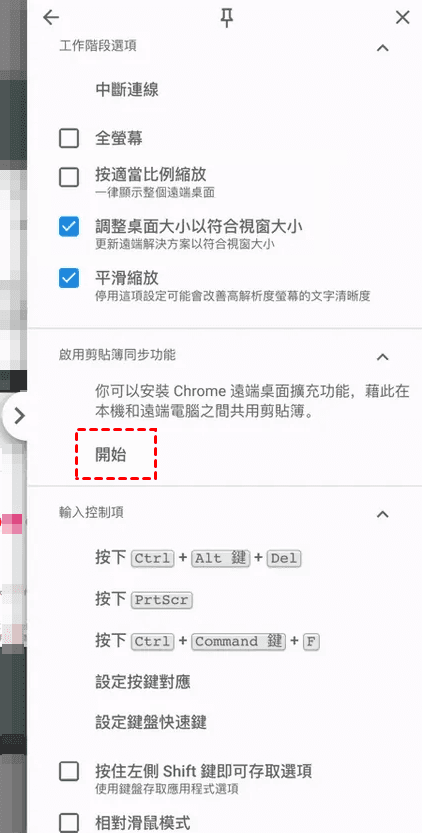Collapse the 工作階段選項 section
The height and width of the screenshot is (833, 422).
(x=382, y=47)
